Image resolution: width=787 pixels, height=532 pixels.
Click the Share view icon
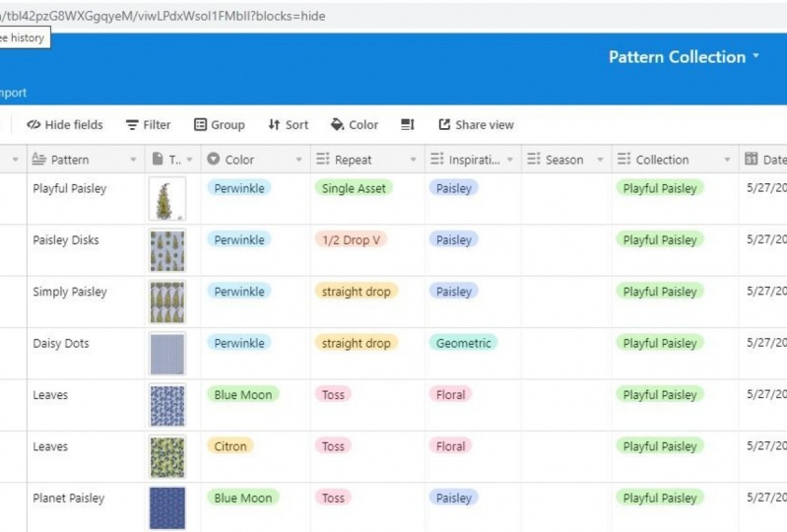pos(444,125)
